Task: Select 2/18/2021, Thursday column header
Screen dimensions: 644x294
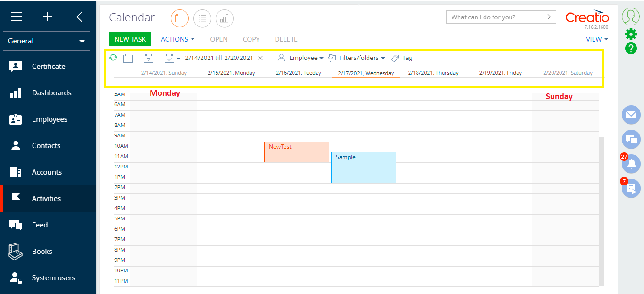Action: (433, 73)
